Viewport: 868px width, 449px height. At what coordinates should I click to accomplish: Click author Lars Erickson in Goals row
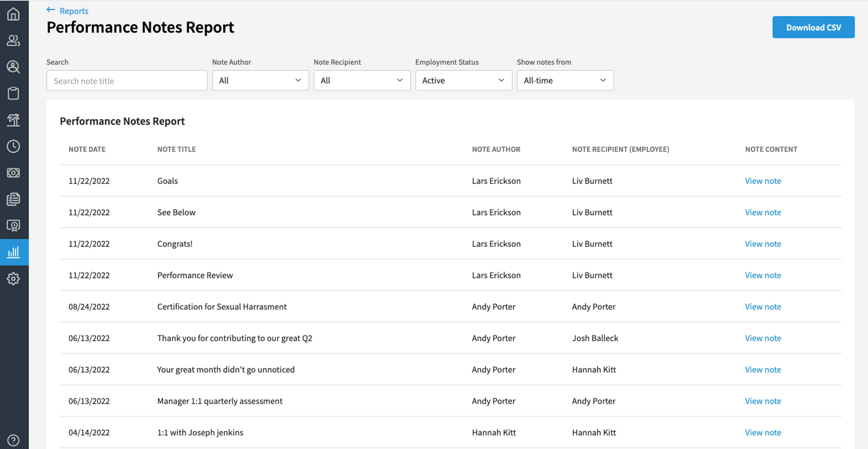click(496, 181)
